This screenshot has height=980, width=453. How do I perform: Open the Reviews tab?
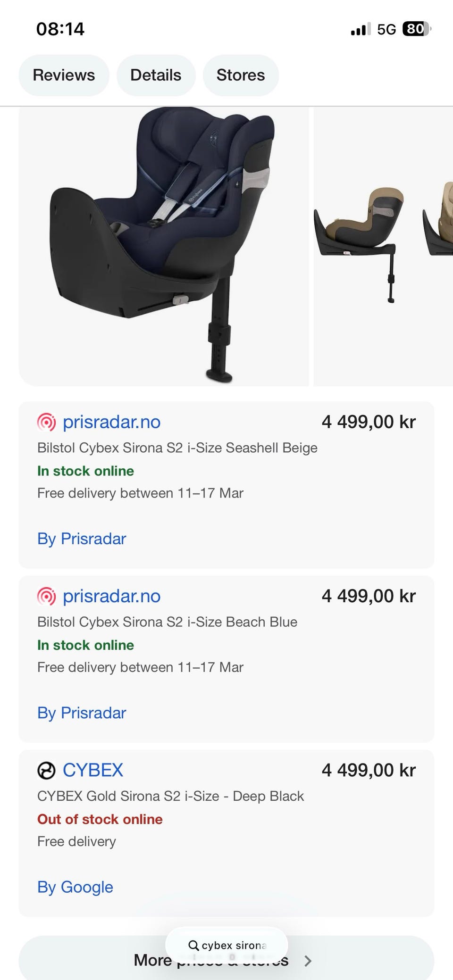pyautogui.click(x=64, y=75)
